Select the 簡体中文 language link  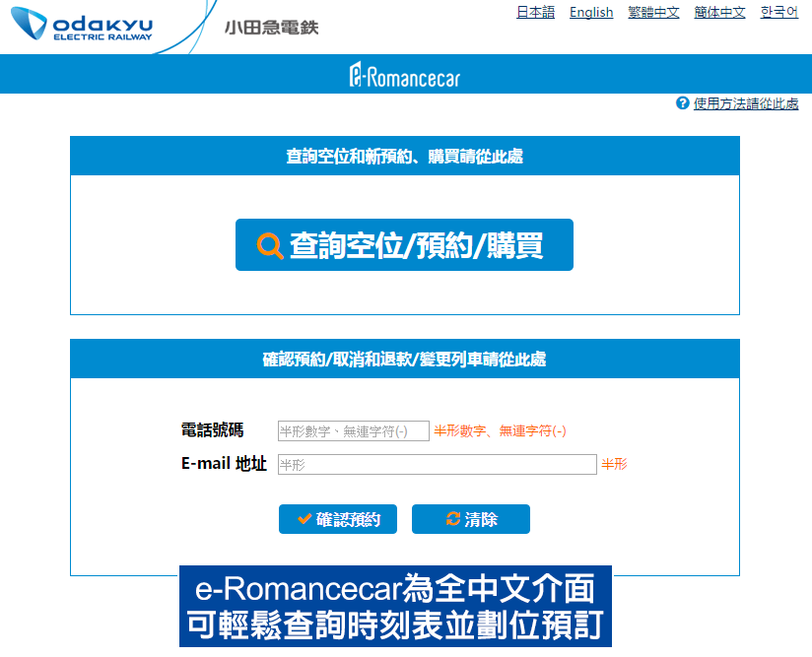(719, 12)
